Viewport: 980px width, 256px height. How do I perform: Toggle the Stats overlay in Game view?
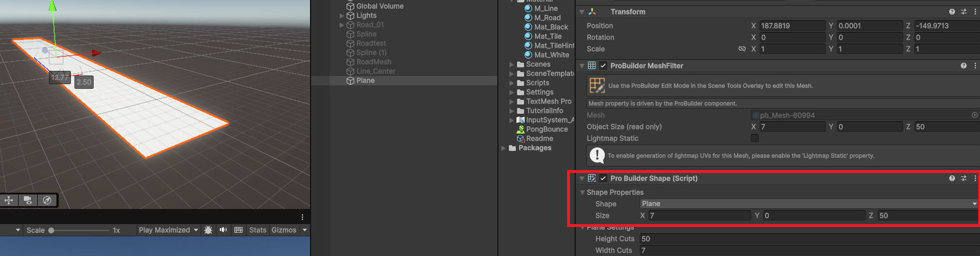pos(258,230)
